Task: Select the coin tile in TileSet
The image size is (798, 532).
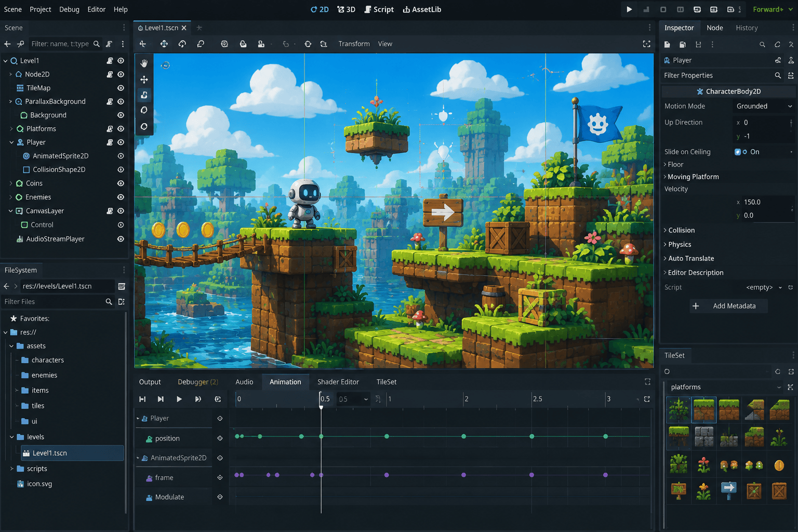Action: click(x=779, y=465)
